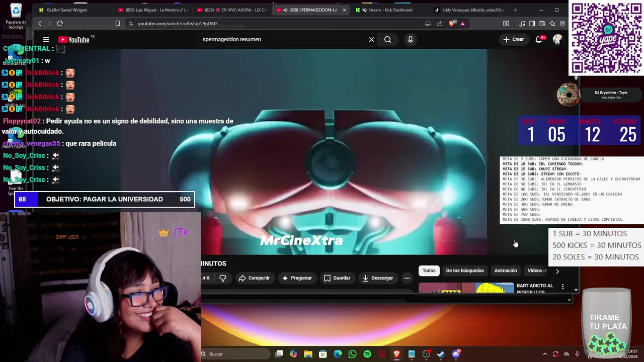Open Task View on the taskbar
The width and height of the screenshot is (644, 362).
pyautogui.click(x=279, y=354)
